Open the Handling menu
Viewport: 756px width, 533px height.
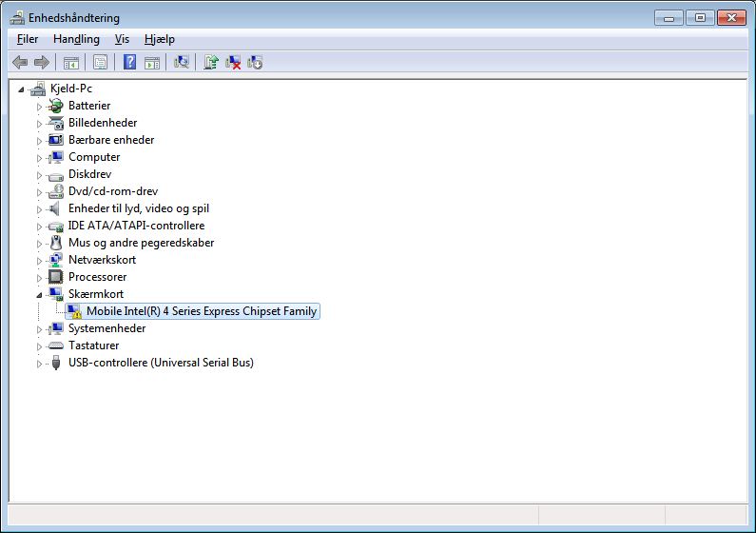76,39
